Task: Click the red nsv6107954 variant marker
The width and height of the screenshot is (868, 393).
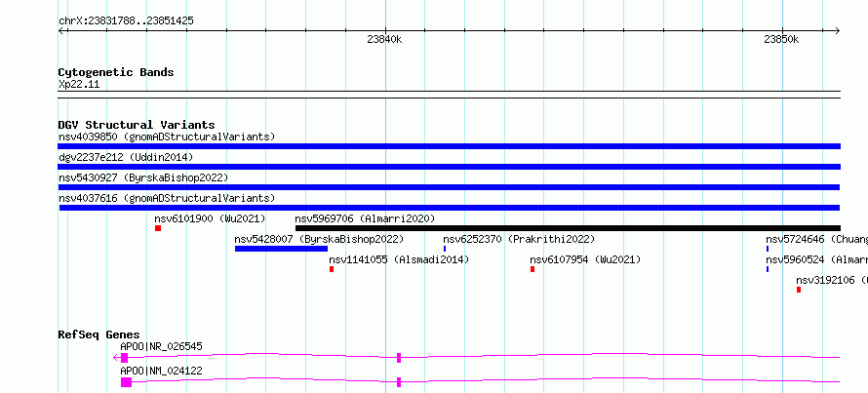Action: point(533,269)
